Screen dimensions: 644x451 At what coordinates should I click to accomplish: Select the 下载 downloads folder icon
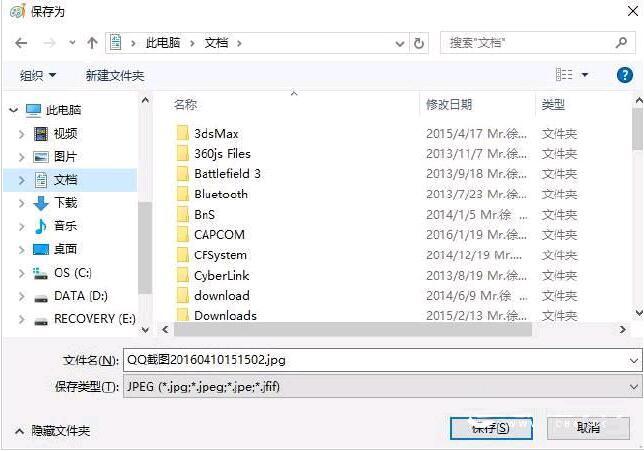(41, 203)
